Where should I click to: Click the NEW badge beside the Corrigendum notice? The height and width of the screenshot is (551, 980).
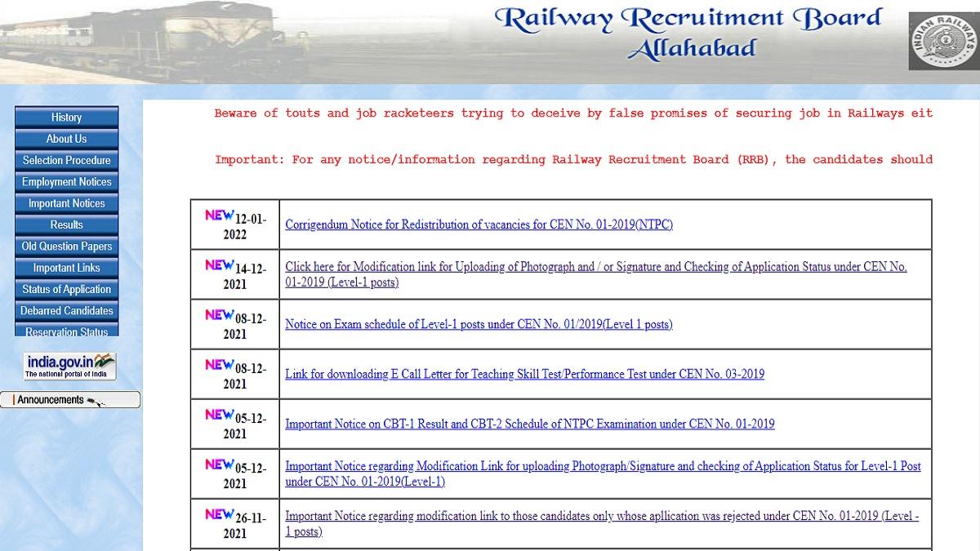tap(219, 216)
